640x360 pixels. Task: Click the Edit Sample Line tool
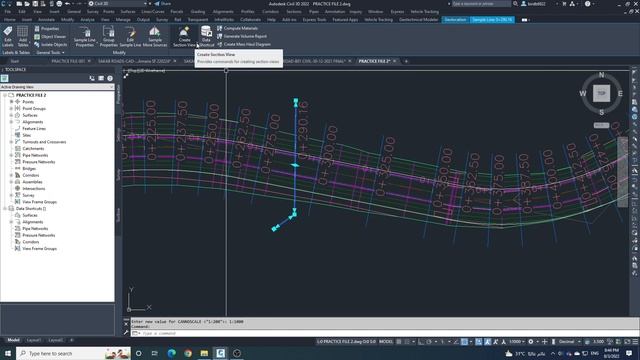coord(130,36)
